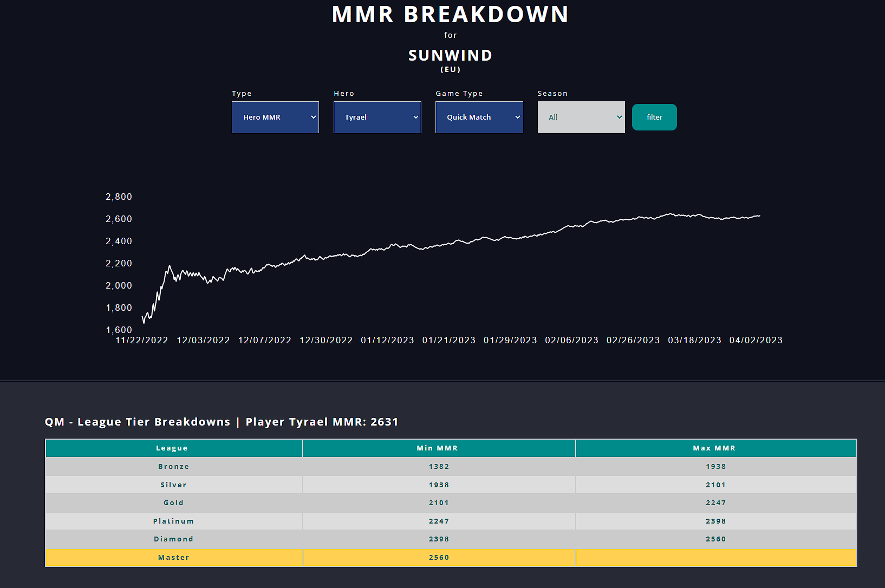This screenshot has width=885, height=588.
Task: Select the Diamond league row label
Action: pos(174,539)
